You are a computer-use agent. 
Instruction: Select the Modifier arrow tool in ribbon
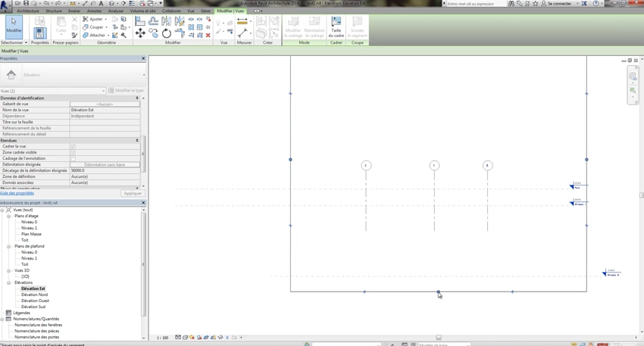click(14, 27)
